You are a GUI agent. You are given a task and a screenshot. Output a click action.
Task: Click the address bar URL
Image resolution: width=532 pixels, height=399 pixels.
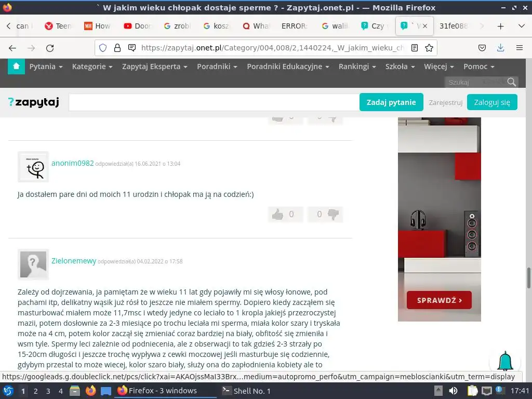[272, 48]
